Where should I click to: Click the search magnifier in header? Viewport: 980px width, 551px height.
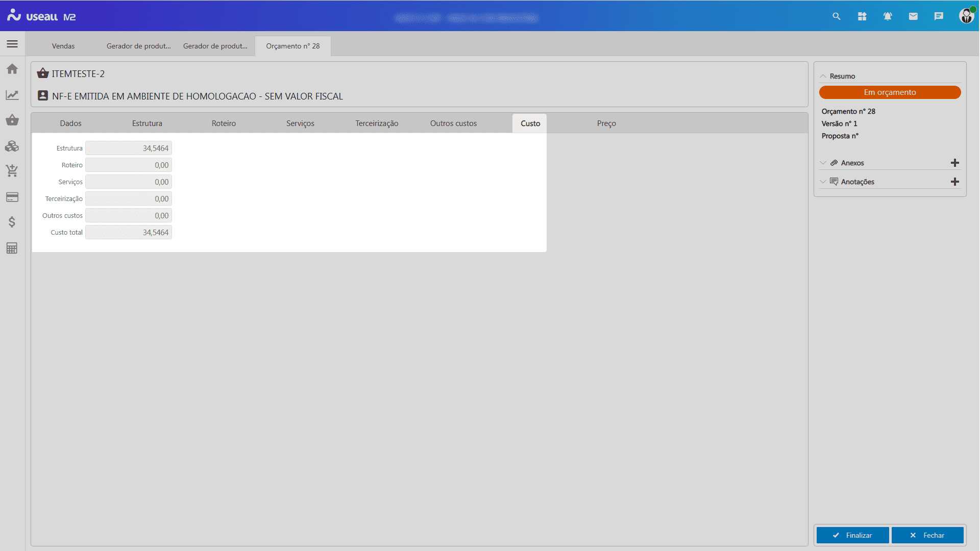coord(836,16)
